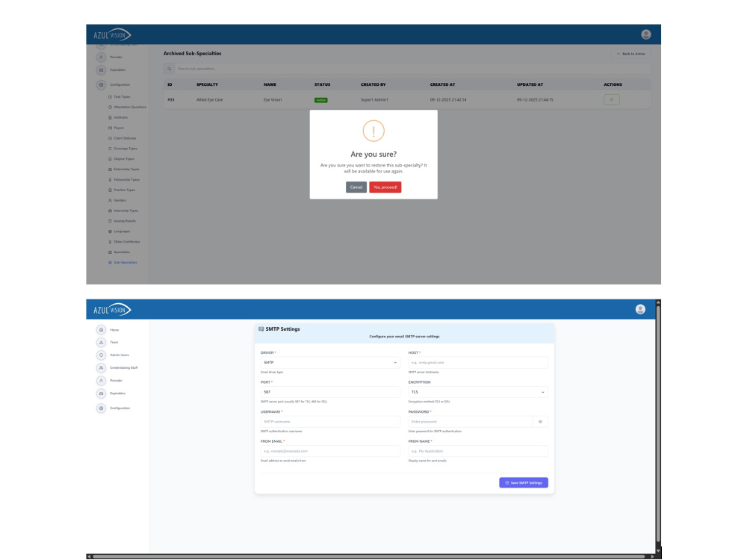This screenshot has height=560, width=747.
Task: Click the PASSWORD input field
Action: [470, 422]
